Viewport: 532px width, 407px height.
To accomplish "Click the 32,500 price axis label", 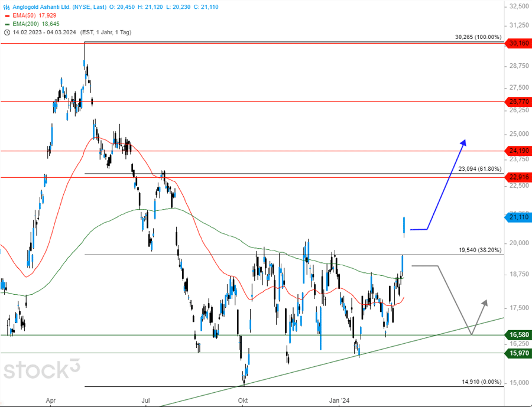I will click(x=519, y=6).
